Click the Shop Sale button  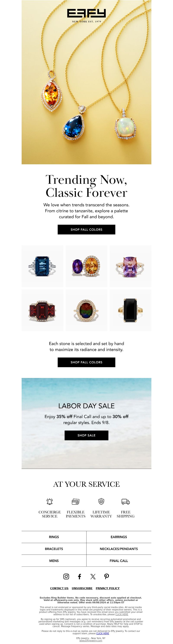[x=86, y=435]
